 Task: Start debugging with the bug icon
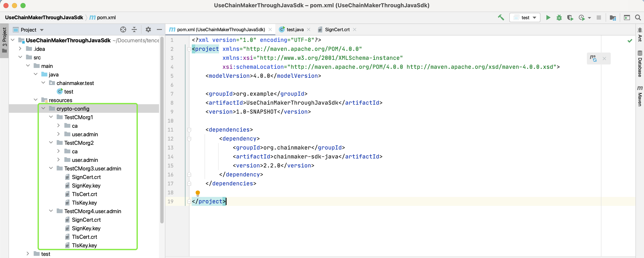(559, 18)
